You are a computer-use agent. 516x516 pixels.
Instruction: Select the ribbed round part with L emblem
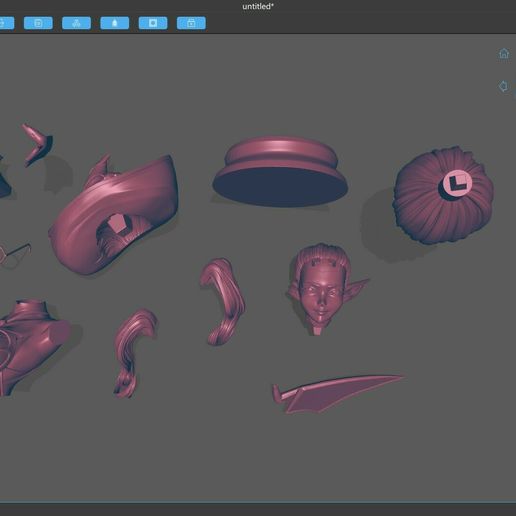coord(443,195)
